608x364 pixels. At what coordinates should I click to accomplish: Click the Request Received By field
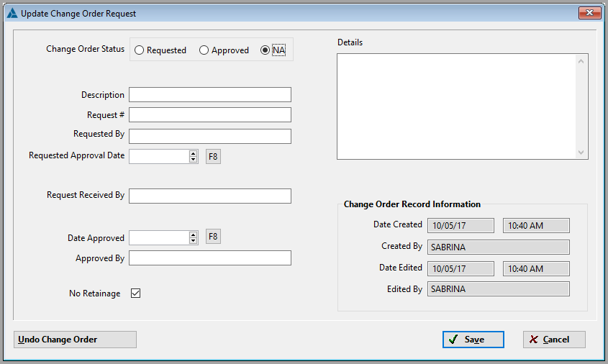pos(210,196)
